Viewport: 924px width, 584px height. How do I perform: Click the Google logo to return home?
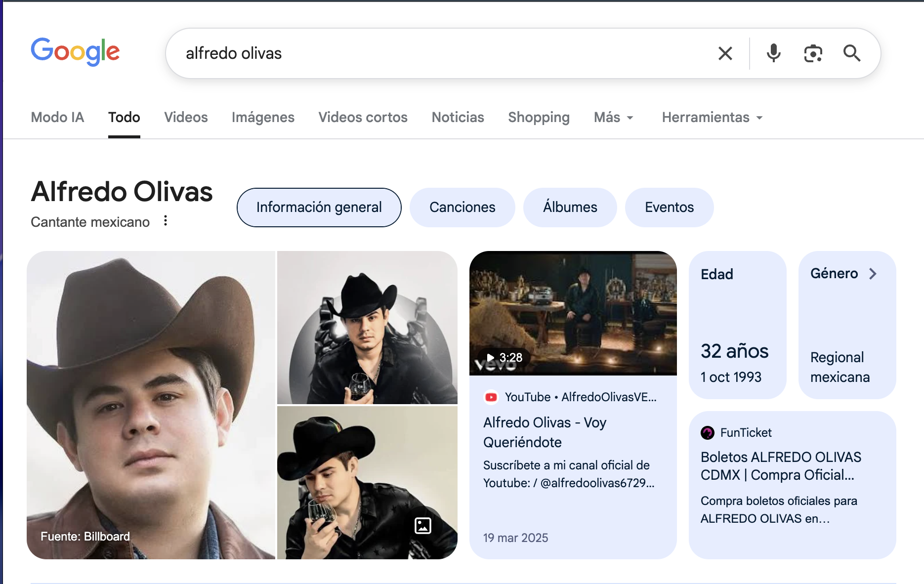(x=75, y=51)
